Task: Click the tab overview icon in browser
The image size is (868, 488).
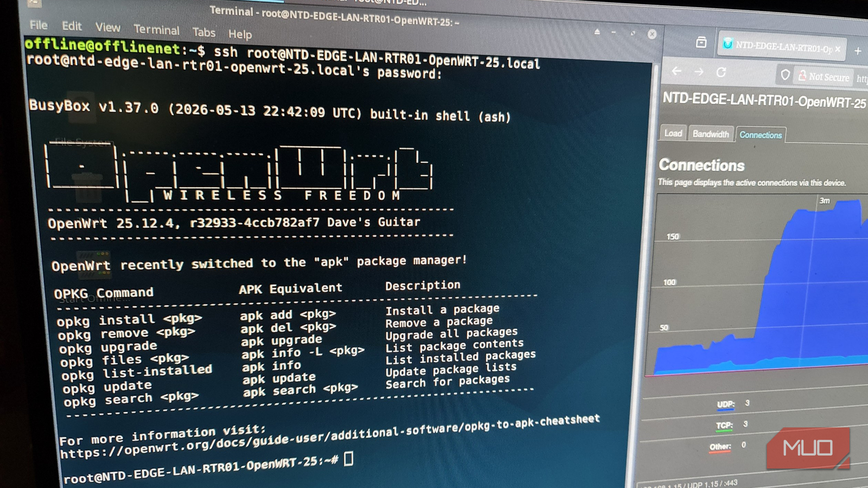Action: tap(701, 42)
